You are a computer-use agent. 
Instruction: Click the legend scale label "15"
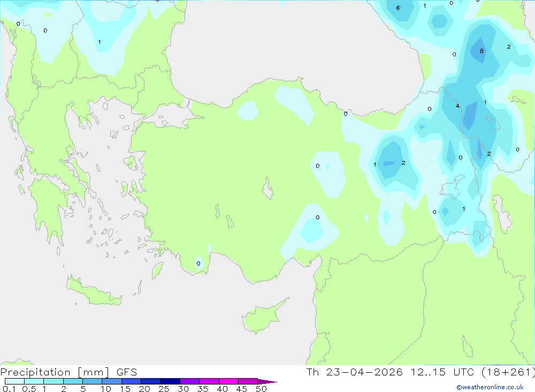[x=125, y=389]
